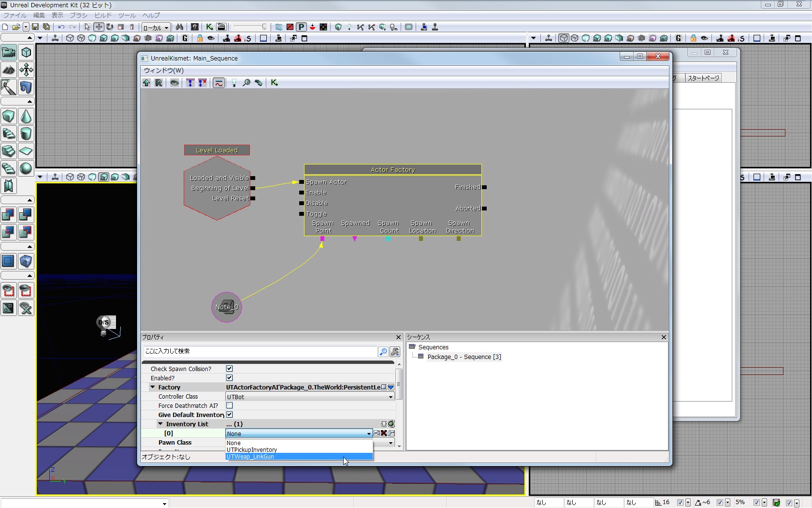
Task: Uncheck Give Default Inventory checkbox
Action: click(x=230, y=415)
